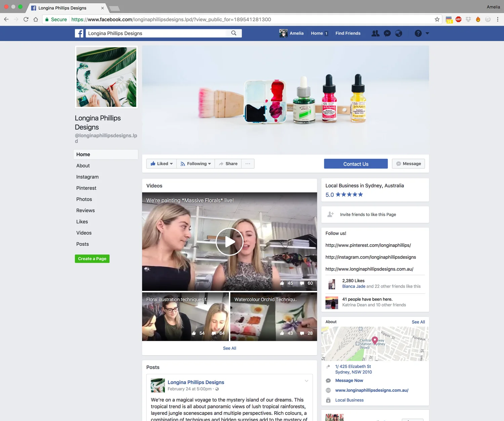Open the Notifications globe icon
The width and height of the screenshot is (504, 421).
(x=398, y=33)
